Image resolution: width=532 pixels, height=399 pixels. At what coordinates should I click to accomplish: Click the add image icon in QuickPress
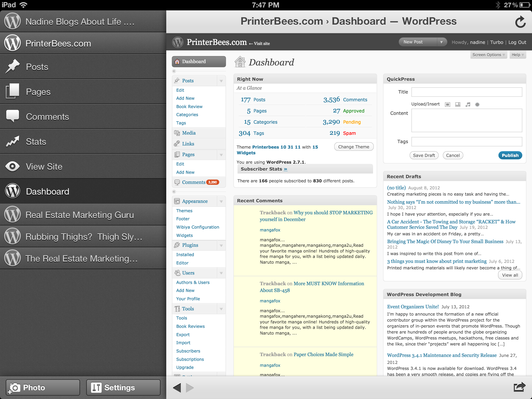[x=447, y=104]
